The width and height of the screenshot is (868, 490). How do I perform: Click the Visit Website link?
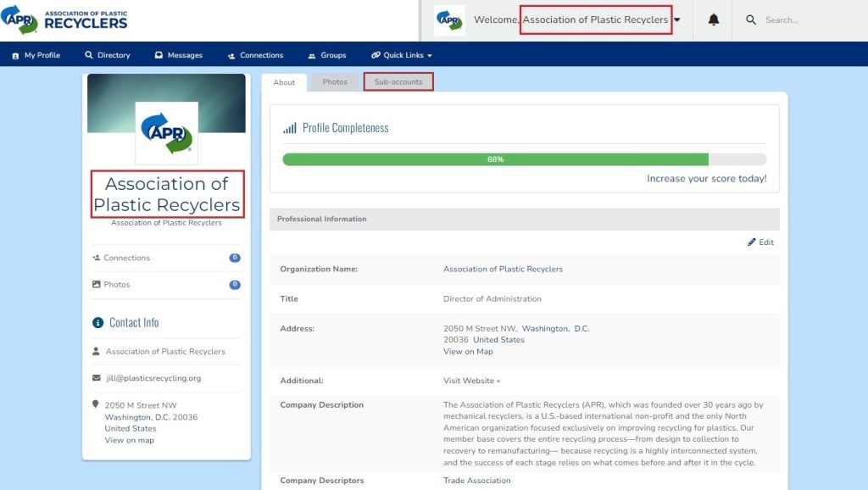coord(471,381)
